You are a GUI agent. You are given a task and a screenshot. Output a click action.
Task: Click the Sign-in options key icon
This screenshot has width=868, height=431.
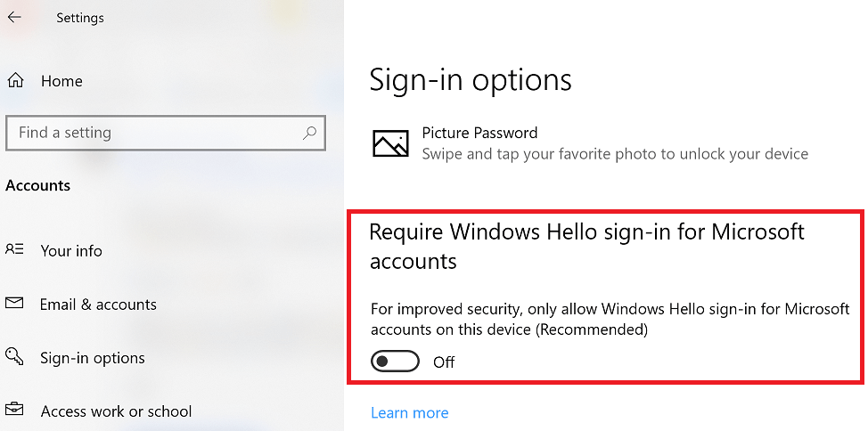pyautogui.click(x=14, y=357)
